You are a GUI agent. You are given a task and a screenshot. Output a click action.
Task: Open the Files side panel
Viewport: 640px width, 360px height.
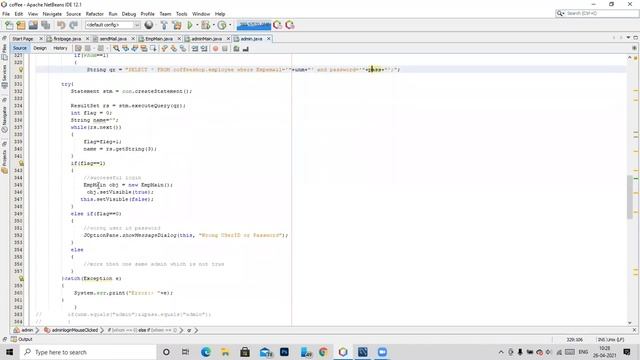4,52
